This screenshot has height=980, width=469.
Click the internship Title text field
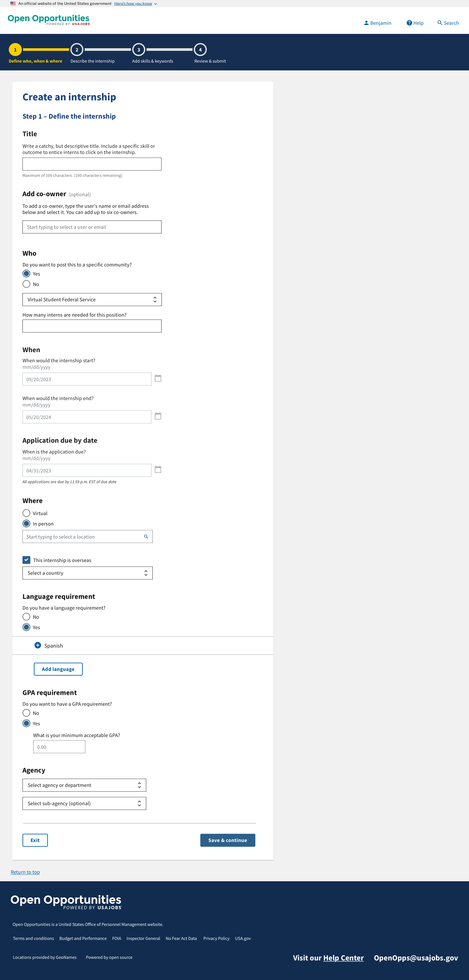pos(92,164)
